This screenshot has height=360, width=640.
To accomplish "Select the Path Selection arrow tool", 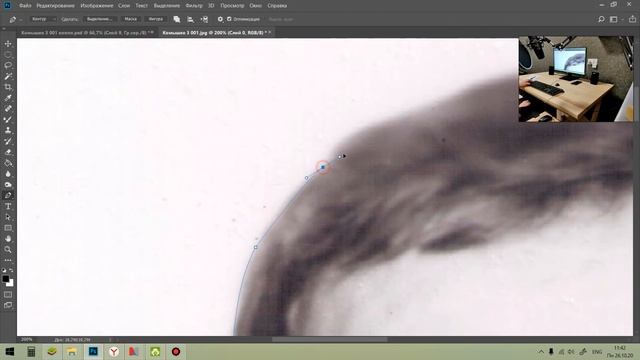I will point(8,217).
